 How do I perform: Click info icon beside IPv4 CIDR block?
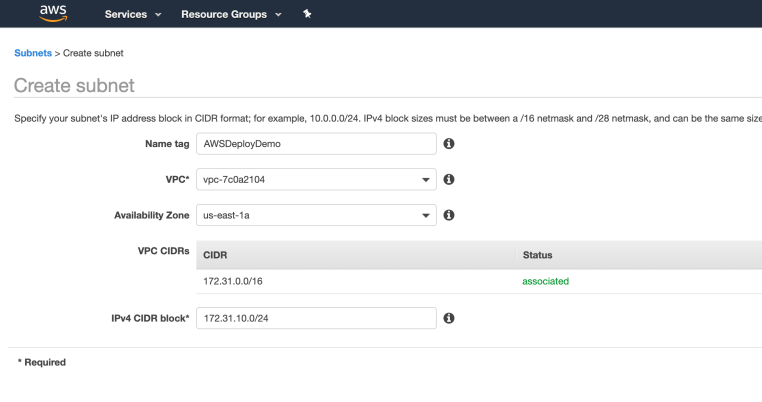pyautogui.click(x=449, y=318)
